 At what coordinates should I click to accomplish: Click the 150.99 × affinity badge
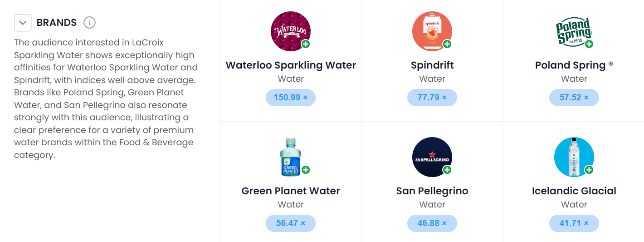coord(291,98)
